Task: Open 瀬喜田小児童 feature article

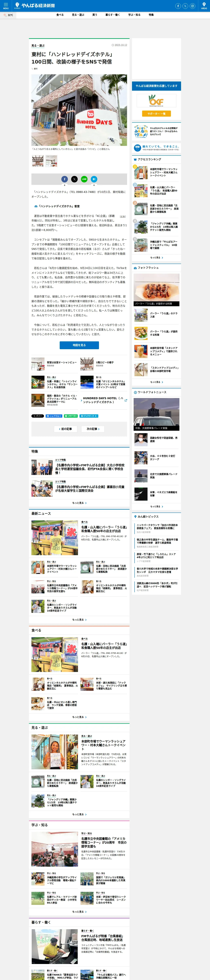Action: [x=79, y=489]
